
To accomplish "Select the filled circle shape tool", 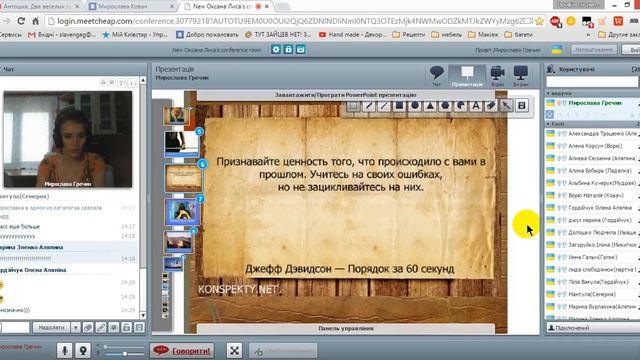I will point(415,106).
